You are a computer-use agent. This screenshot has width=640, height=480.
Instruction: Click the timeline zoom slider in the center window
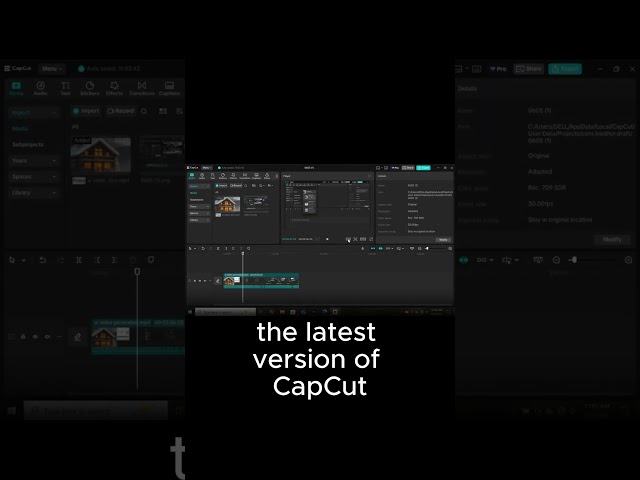pyautogui.click(x=435, y=249)
